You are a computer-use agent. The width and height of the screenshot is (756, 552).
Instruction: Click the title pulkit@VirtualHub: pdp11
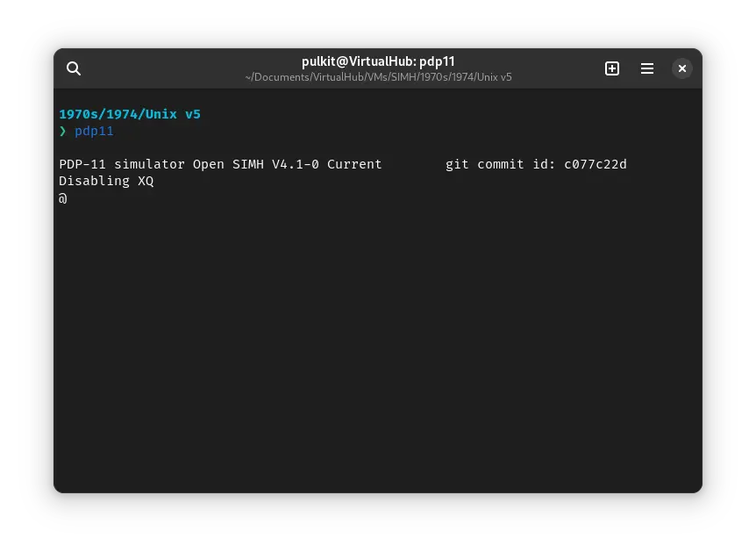pyautogui.click(x=378, y=61)
